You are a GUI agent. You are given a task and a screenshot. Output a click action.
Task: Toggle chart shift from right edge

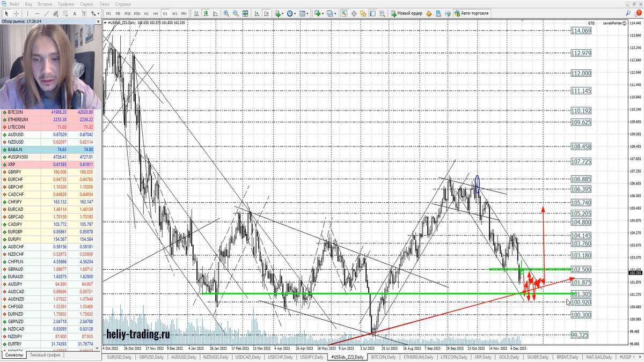pyautogui.click(x=266, y=13)
